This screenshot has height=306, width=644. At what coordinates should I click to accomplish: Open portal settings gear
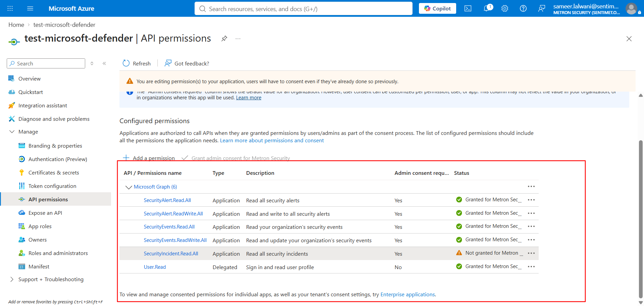click(505, 8)
